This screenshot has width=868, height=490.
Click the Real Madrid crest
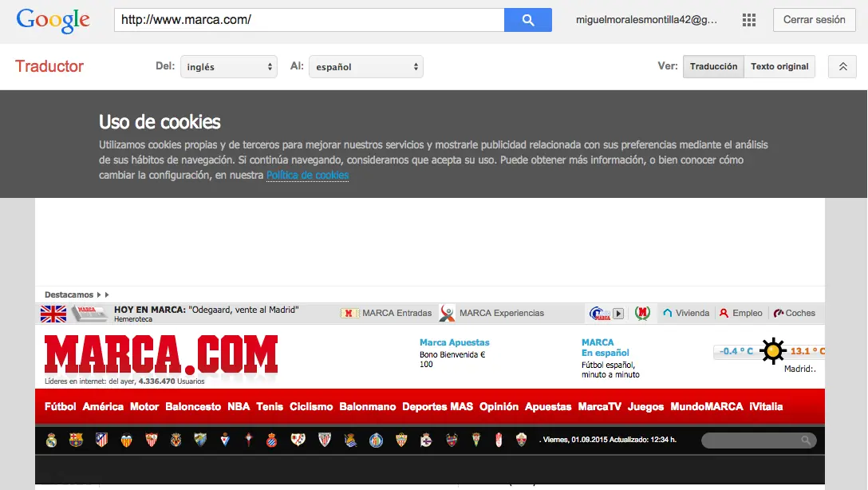52,441
